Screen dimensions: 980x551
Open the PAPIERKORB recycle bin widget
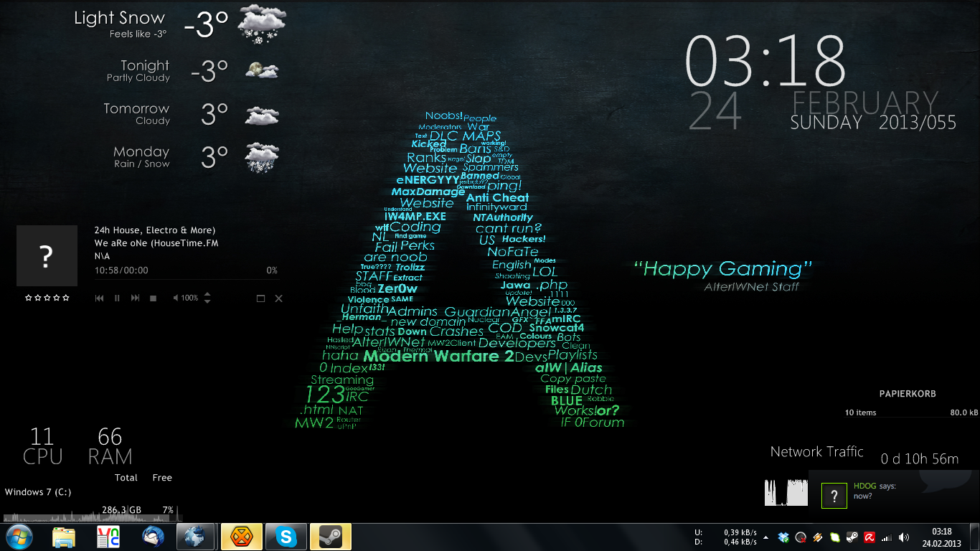pyautogui.click(x=908, y=394)
